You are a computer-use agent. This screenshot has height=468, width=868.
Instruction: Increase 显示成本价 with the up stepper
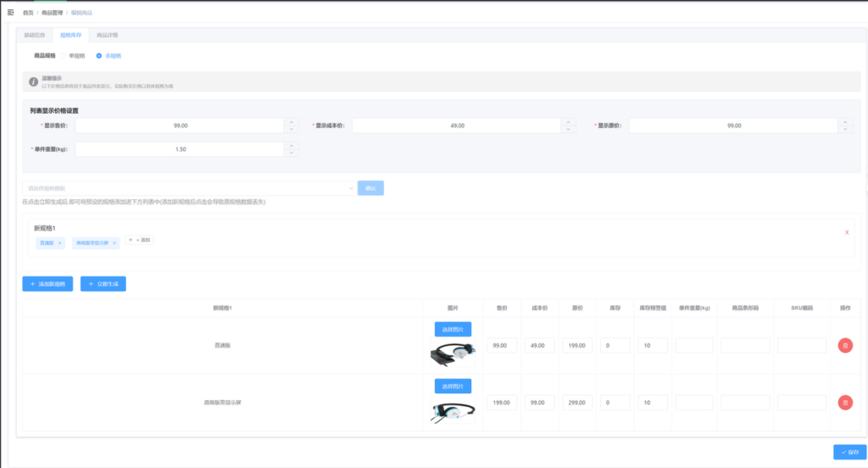point(567,121)
